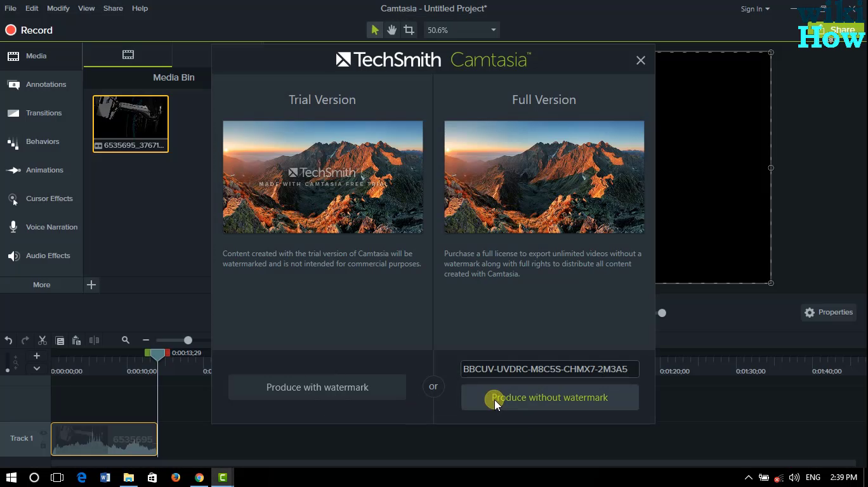Open the Share menu
The image size is (868, 487).
coord(113,8)
